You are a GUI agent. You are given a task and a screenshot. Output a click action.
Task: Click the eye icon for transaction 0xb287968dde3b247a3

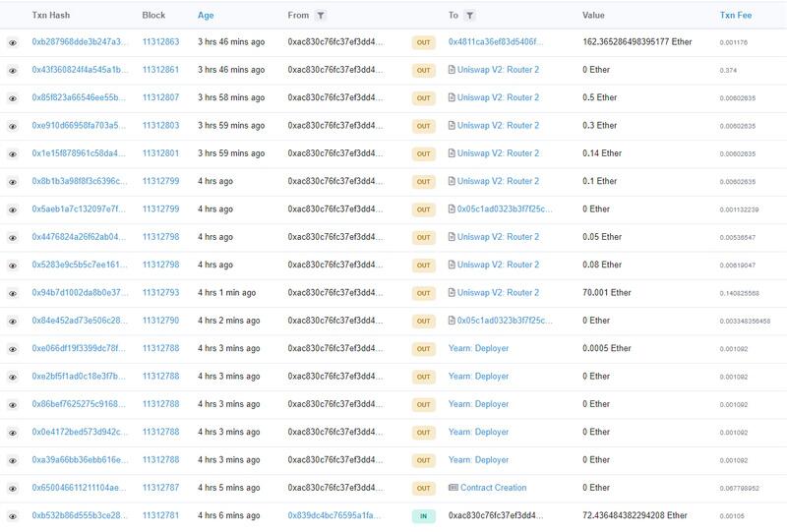pos(13,43)
